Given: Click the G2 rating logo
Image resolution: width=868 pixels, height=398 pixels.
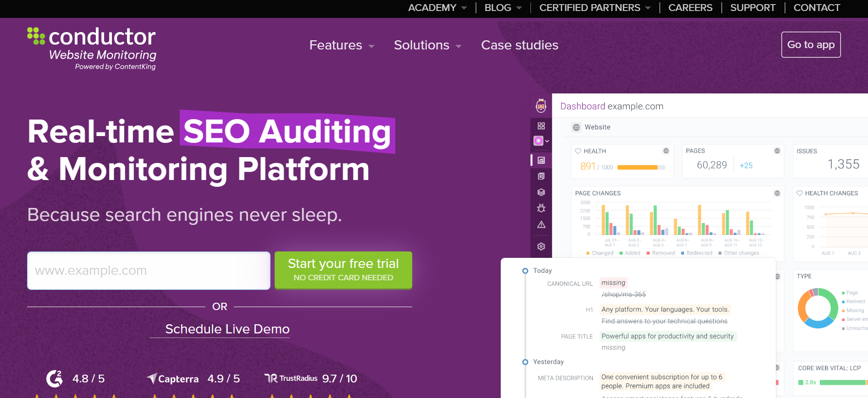Looking at the screenshot, I should click(x=55, y=378).
